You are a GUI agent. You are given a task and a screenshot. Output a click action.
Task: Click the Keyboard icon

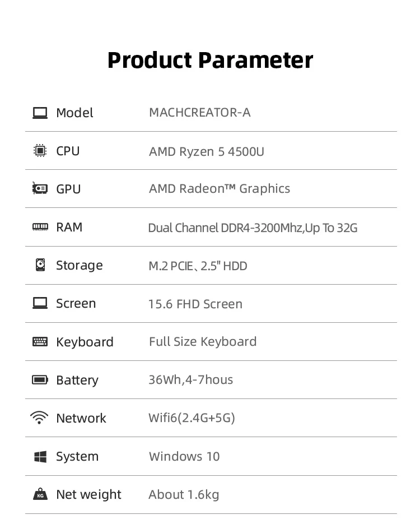40,342
